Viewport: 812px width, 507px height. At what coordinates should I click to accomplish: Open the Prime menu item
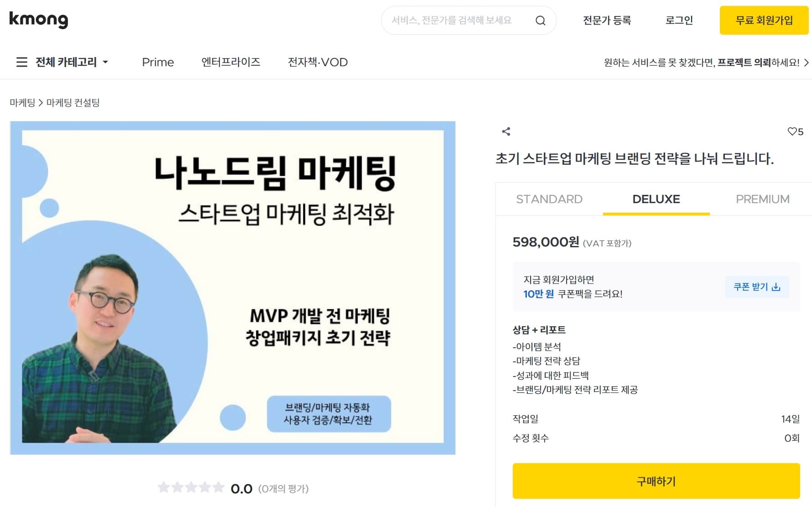pos(158,62)
